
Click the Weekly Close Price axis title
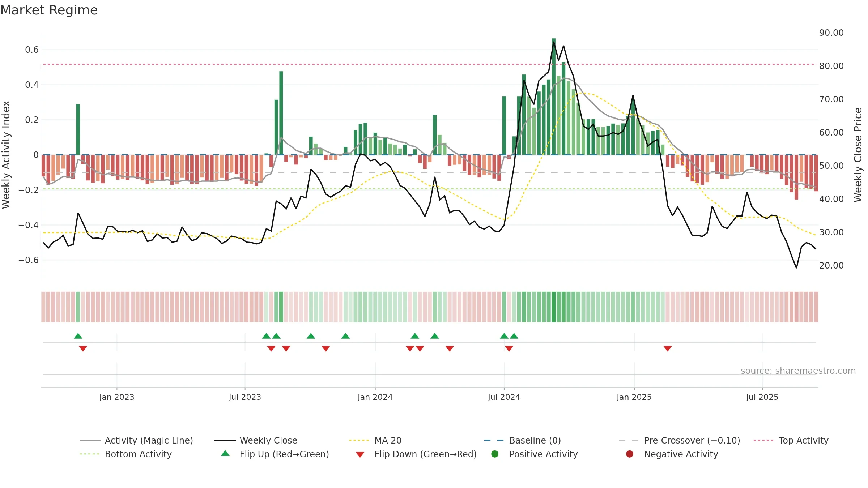[x=858, y=155]
